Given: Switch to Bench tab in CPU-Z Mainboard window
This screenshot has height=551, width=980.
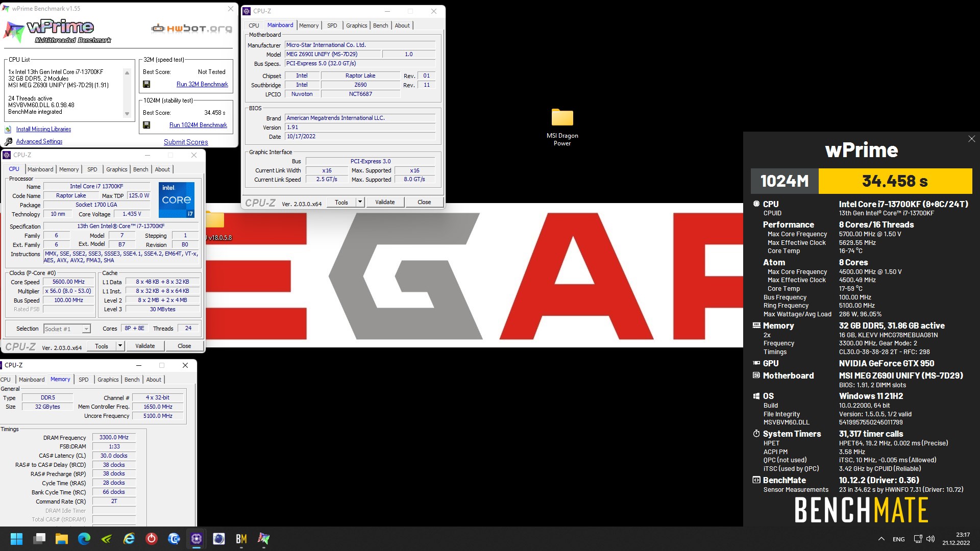Looking at the screenshot, I should 380,26.
